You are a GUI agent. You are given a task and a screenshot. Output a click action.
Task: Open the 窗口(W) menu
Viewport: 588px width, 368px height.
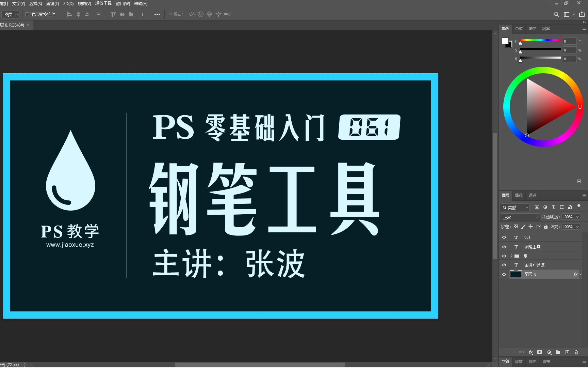tap(123, 4)
